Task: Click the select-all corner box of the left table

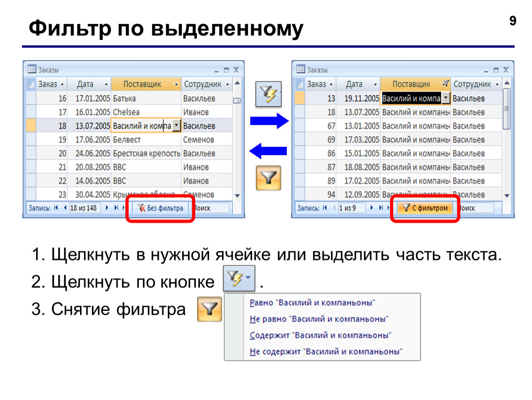Action: 31,84
